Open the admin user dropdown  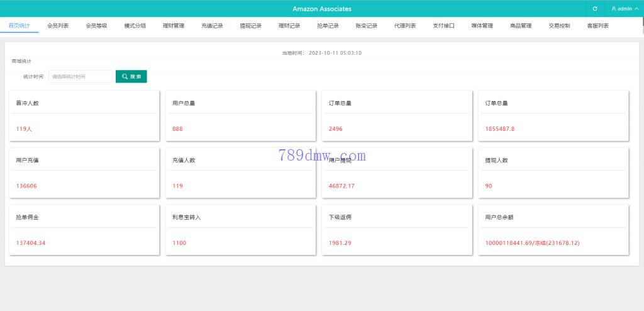(x=625, y=9)
